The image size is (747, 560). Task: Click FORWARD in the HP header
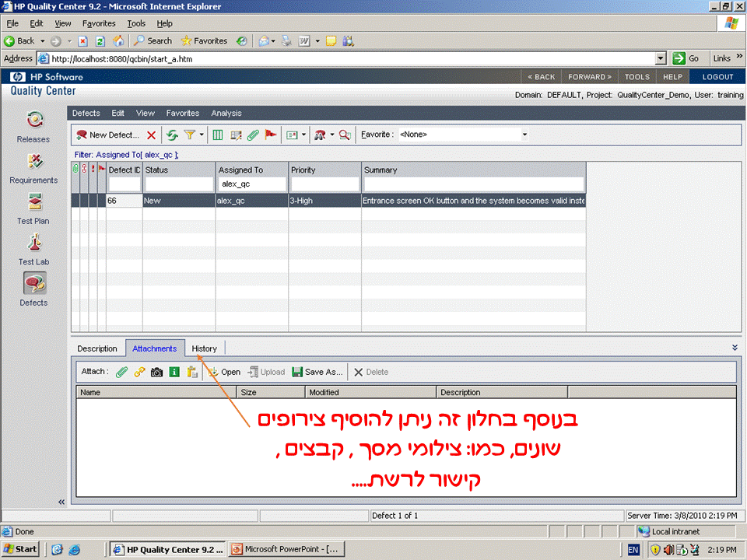click(590, 77)
